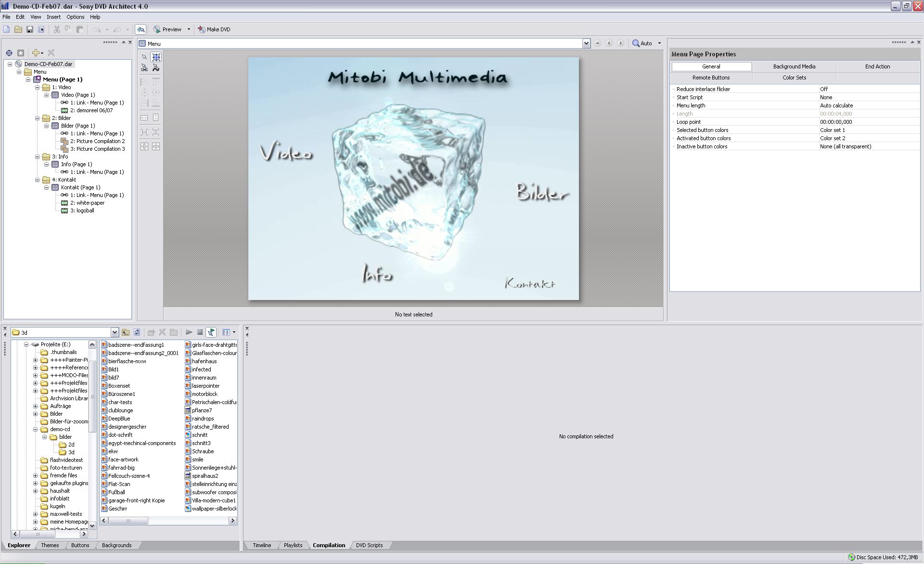Click the play preview icon in Explorer
This screenshot has height=564, width=924.
(x=189, y=332)
